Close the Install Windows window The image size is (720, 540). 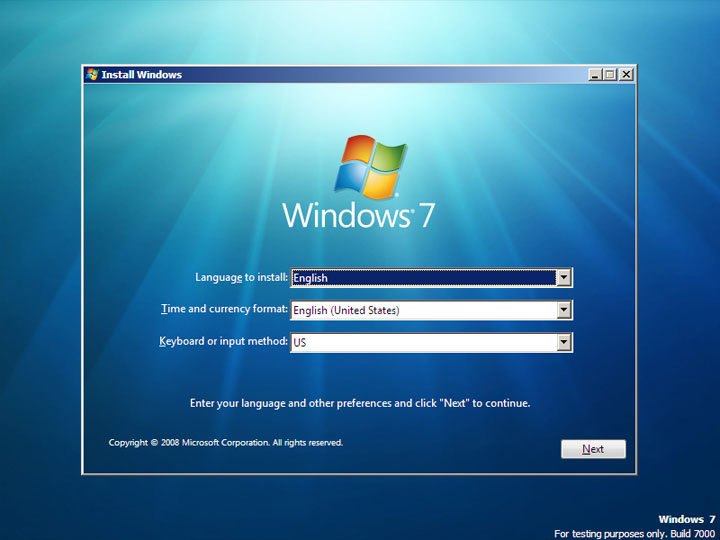click(626, 74)
